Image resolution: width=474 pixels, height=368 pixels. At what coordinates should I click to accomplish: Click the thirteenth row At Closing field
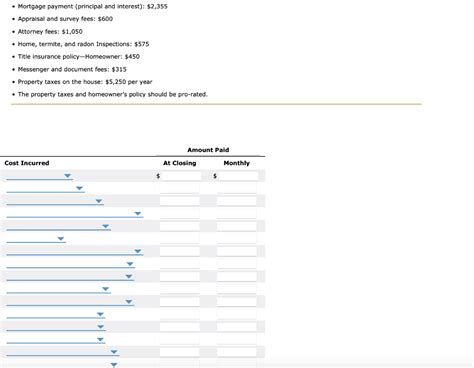tap(180, 327)
